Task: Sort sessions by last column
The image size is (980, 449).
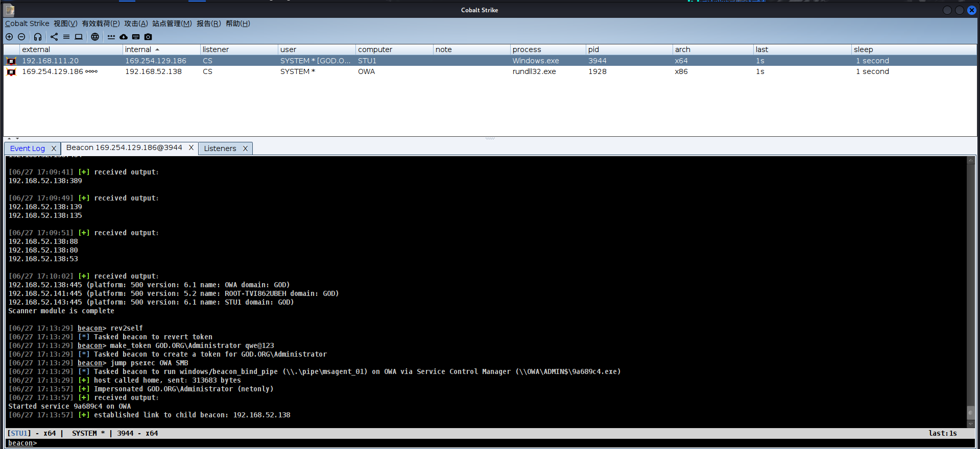Action: [802, 49]
